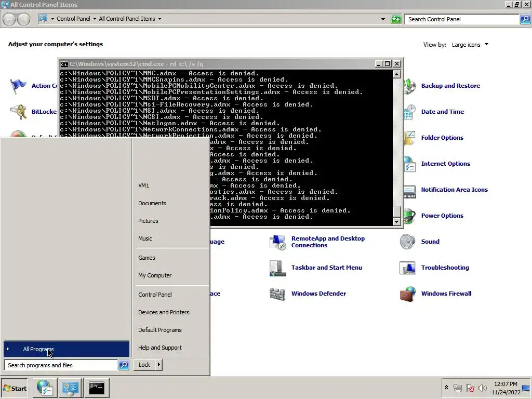Image resolution: width=532 pixels, height=399 pixels.
Task: Open the Date and Time icon
Action: tap(410, 112)
